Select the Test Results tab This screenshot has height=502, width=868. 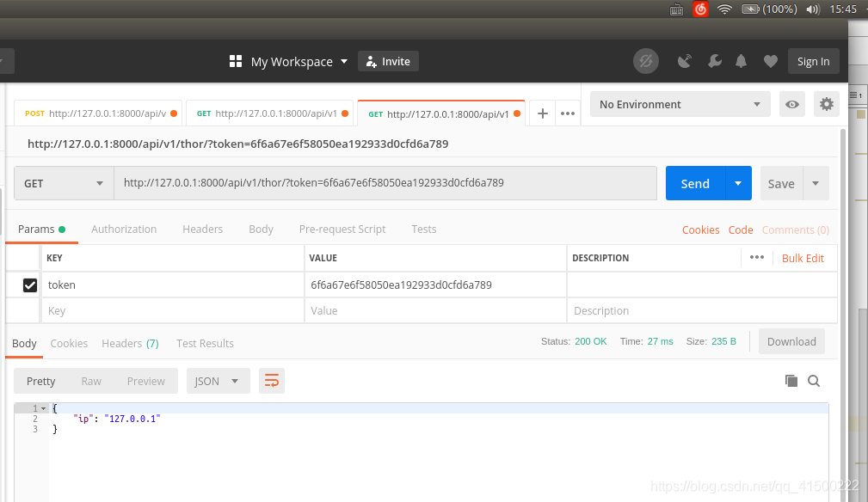point(205,343)
